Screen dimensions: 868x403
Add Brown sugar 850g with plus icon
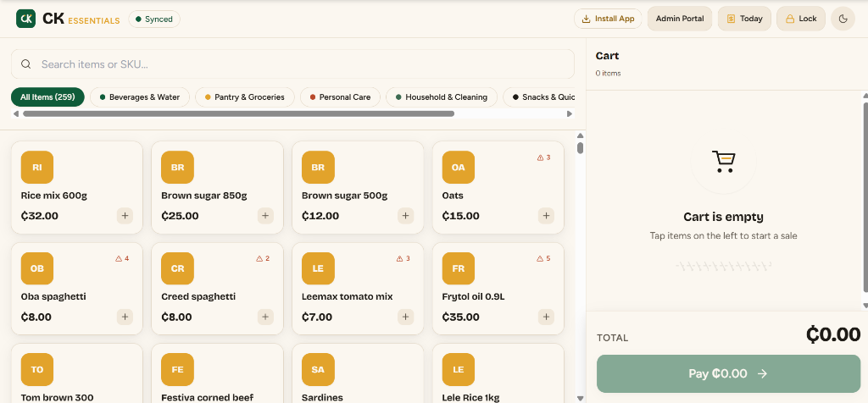(x=265, y=216)
